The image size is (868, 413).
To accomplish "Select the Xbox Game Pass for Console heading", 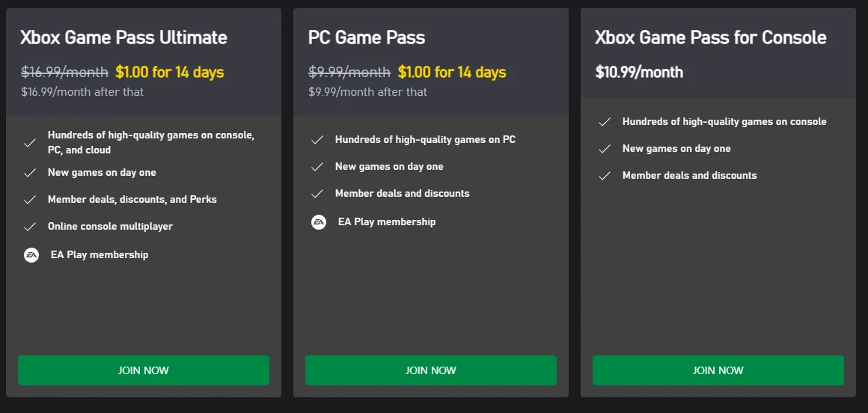I will click(710, 37).
